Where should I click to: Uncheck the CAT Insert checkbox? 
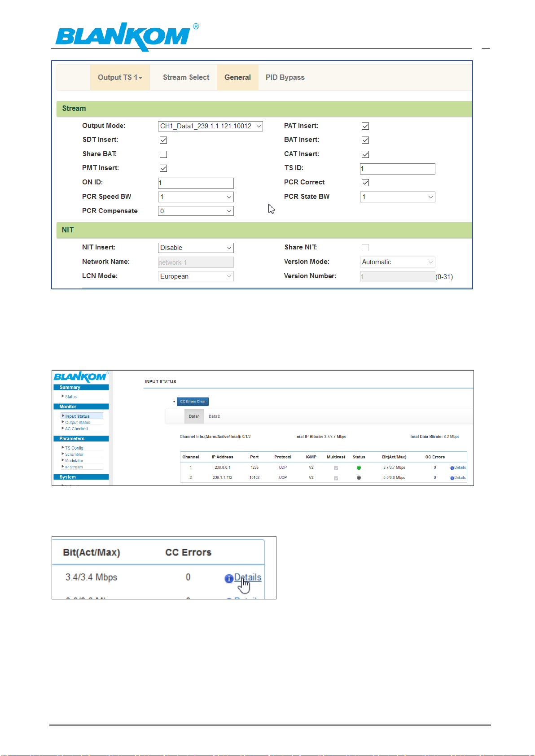click(365, 154)
